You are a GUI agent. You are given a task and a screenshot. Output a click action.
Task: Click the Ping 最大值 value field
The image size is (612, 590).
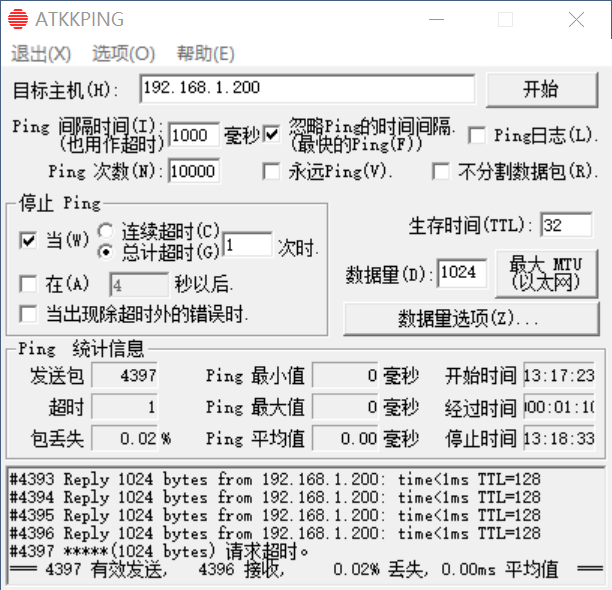click(x=345, y=407)
